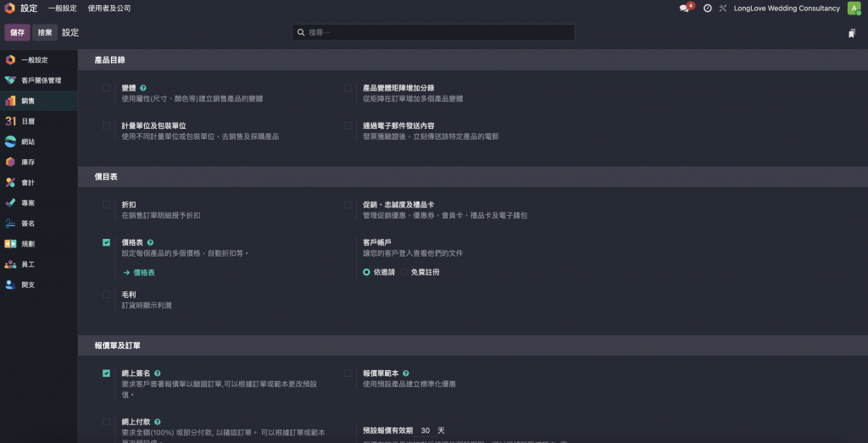
Task: Open the debug tools wrench icon
Action: [722, 8]
